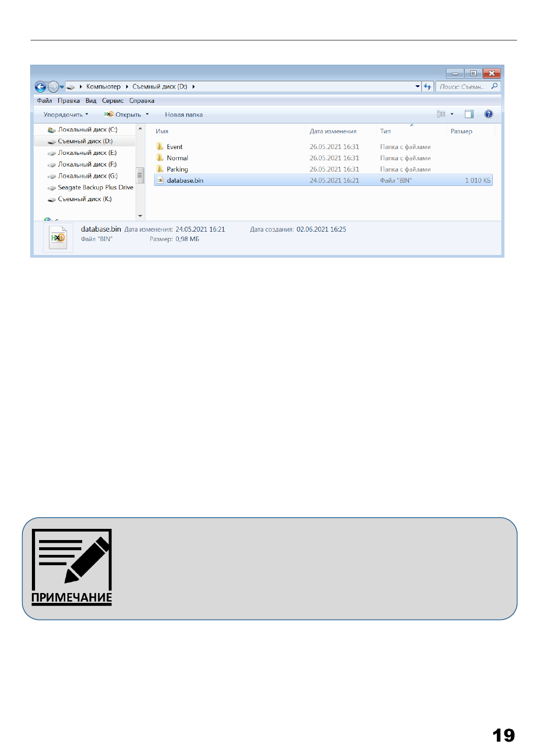535x756 pixels.
Task: Go back with the blue Back arrow
Action: click(40, 87)
